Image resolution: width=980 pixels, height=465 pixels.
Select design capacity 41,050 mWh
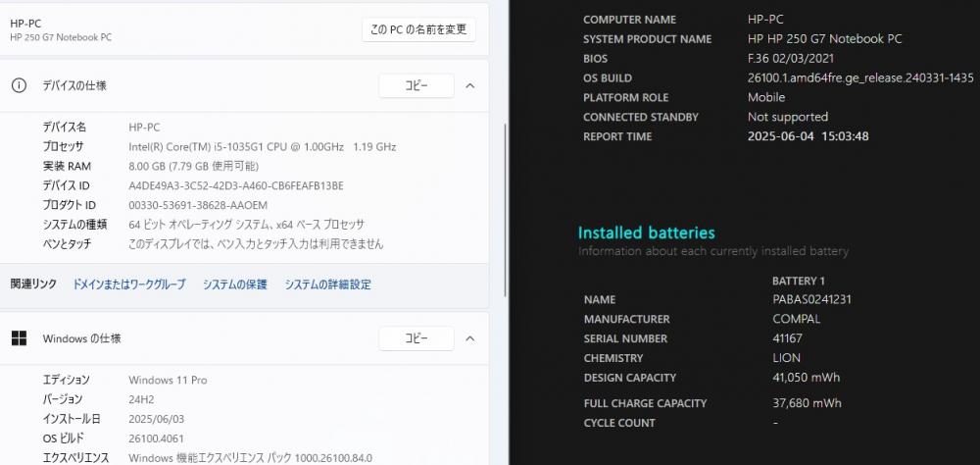coord(807,378)
